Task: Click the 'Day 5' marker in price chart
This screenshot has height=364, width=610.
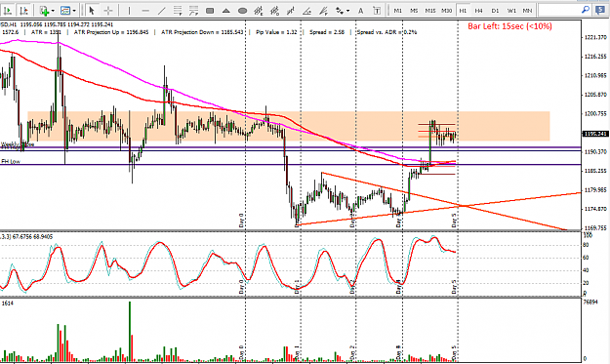Action: click(454, 221)
